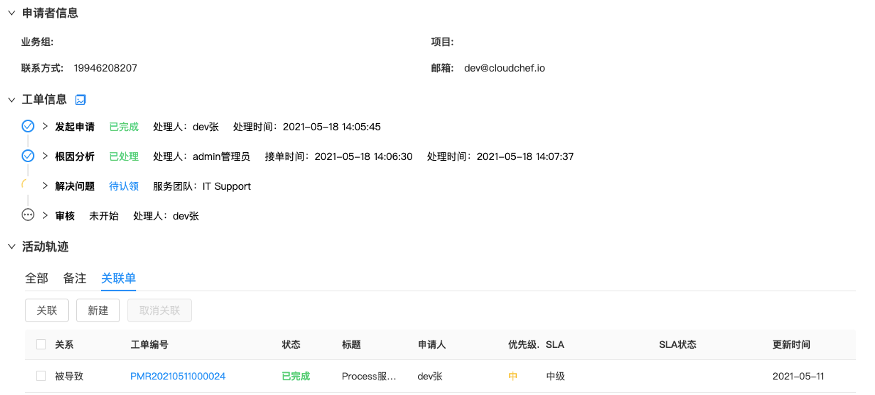
Task: Click the handler admin管理员
Action: (221, 157)
